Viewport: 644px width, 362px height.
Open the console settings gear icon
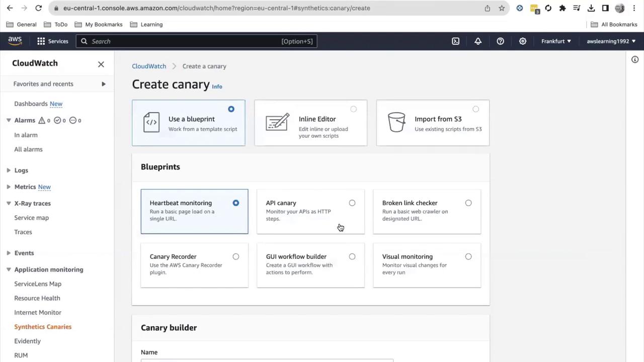pos(523,41)
